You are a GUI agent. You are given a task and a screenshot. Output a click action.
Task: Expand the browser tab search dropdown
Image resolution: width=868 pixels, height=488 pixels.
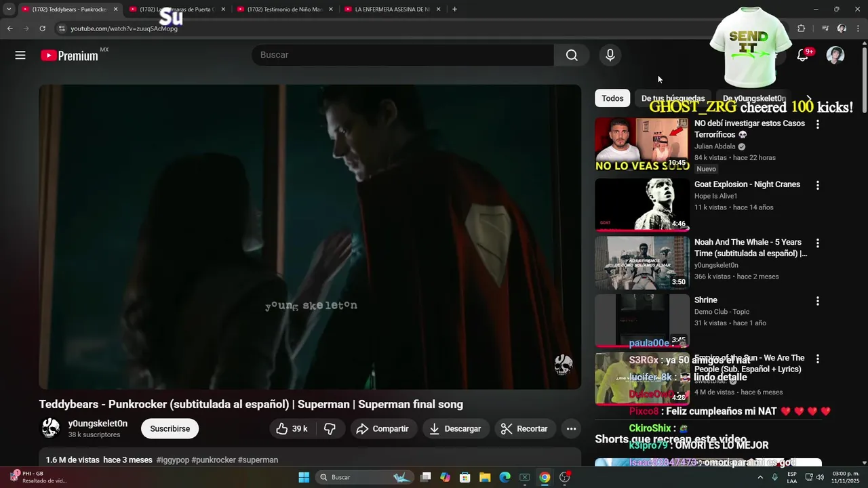(9, 9)
